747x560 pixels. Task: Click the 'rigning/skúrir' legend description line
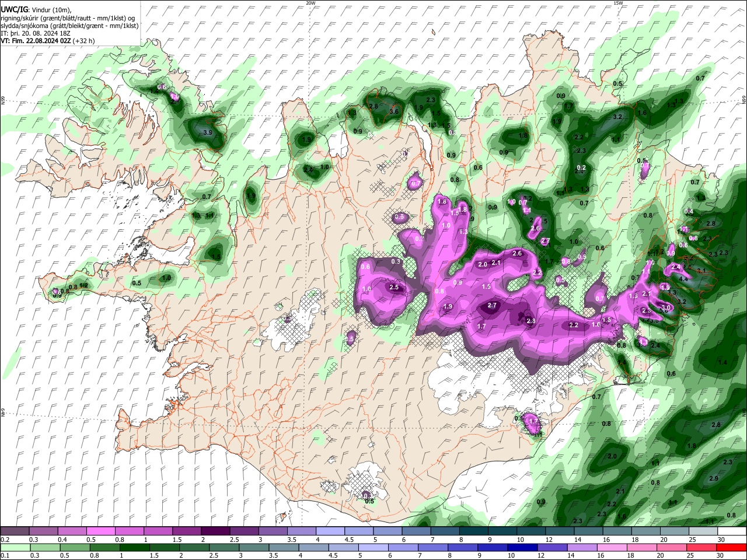[68, 17]
